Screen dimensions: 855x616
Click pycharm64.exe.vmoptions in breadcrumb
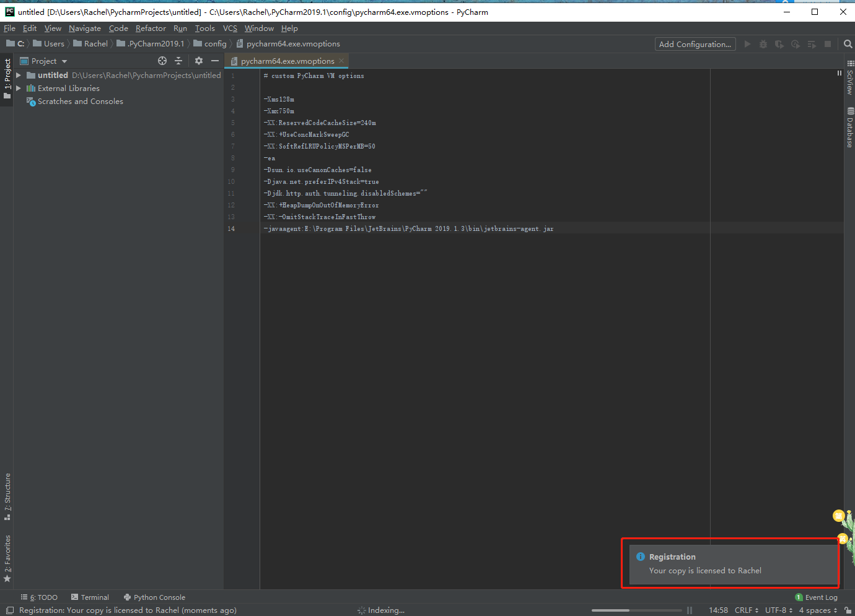288,43
